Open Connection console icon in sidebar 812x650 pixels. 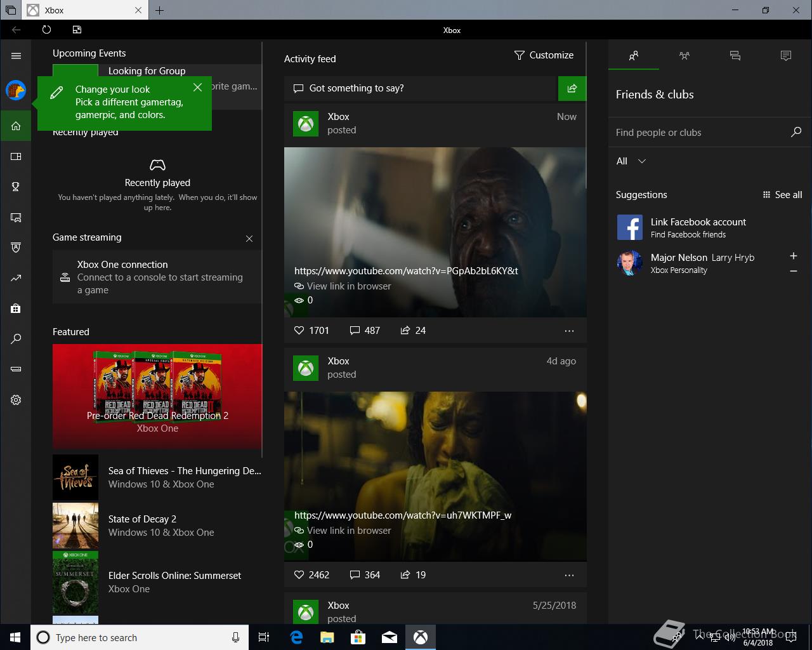(x=16, y=369)
